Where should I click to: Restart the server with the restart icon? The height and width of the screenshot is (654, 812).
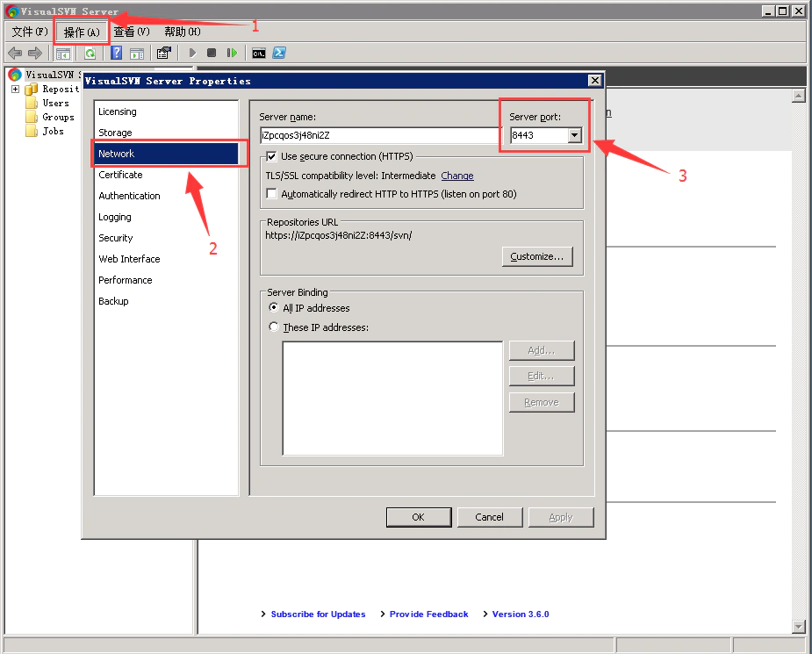232,53
